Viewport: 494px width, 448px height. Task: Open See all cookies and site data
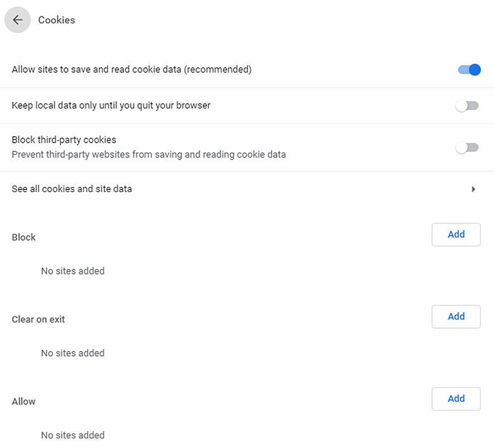(x=72, y=189)
